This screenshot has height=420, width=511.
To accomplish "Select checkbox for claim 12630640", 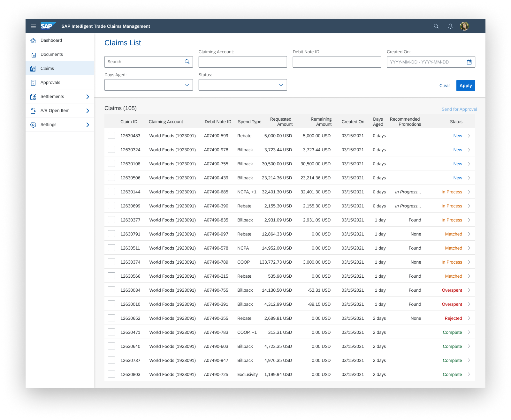I will click(x=111, y=346).
